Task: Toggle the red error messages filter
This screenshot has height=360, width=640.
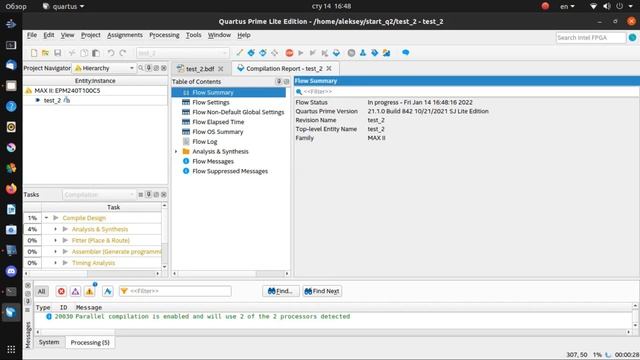Action: click(61, 291)
